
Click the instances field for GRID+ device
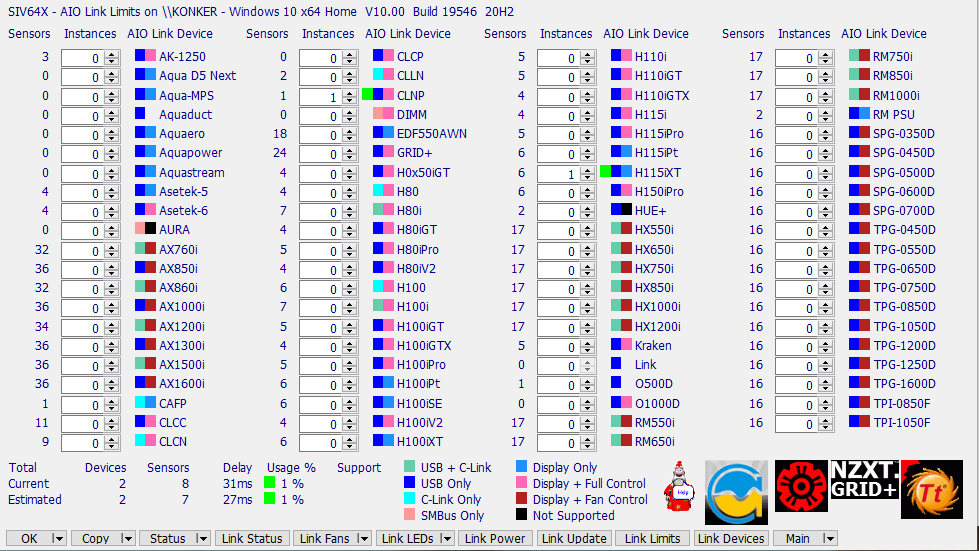(x=320, y=154)
